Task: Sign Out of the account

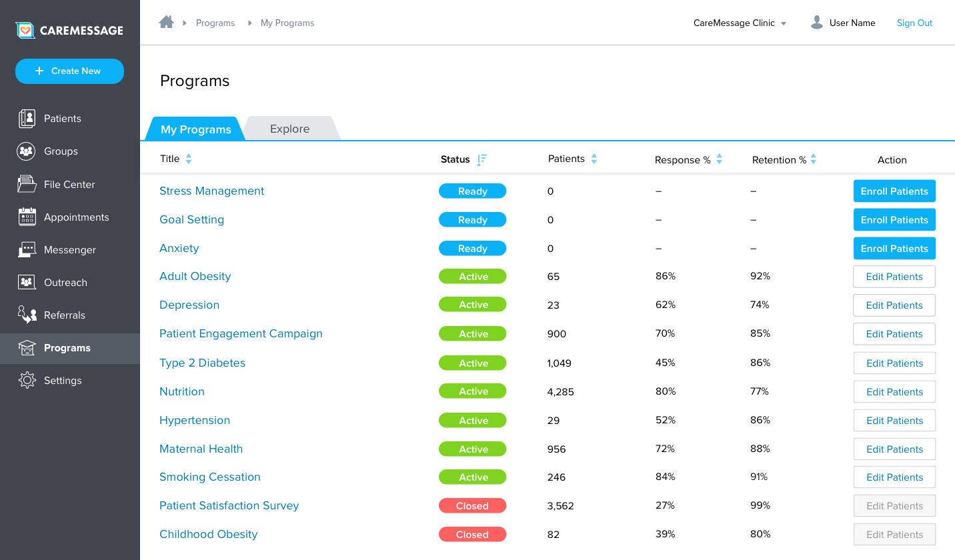Action: [x=914, y=23]
